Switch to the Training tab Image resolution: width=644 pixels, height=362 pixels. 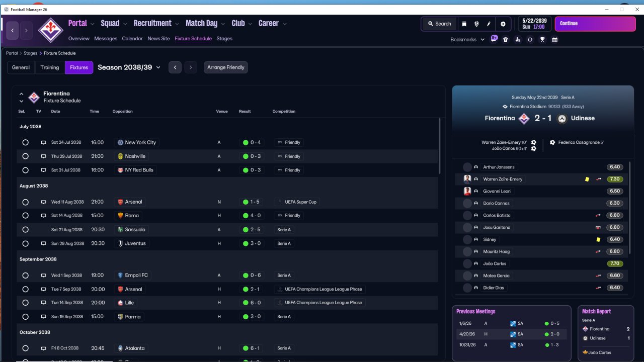[50, 67]
